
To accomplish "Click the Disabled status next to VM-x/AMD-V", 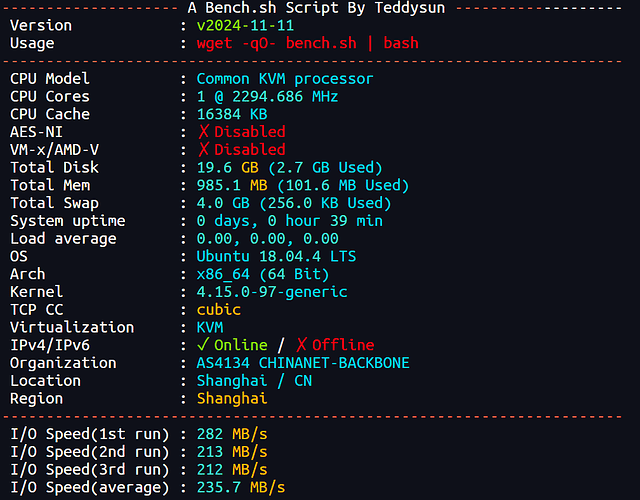I will 249,150.
